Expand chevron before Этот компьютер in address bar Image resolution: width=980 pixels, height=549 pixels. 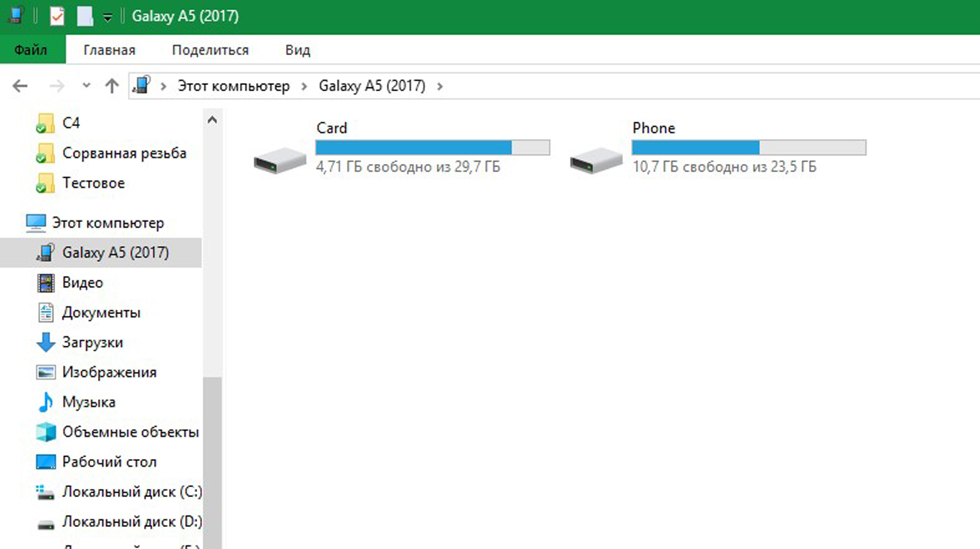point(164,86)
